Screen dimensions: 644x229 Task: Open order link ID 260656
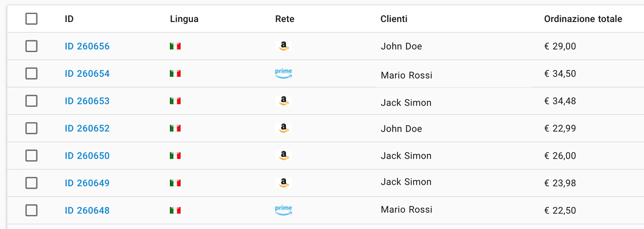(x=87, y=46)
